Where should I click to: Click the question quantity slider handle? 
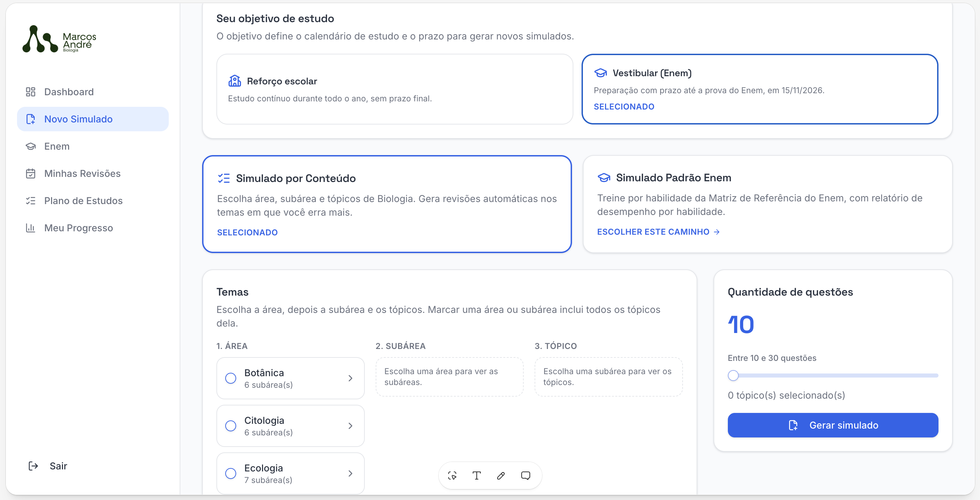tap(733, 375)
